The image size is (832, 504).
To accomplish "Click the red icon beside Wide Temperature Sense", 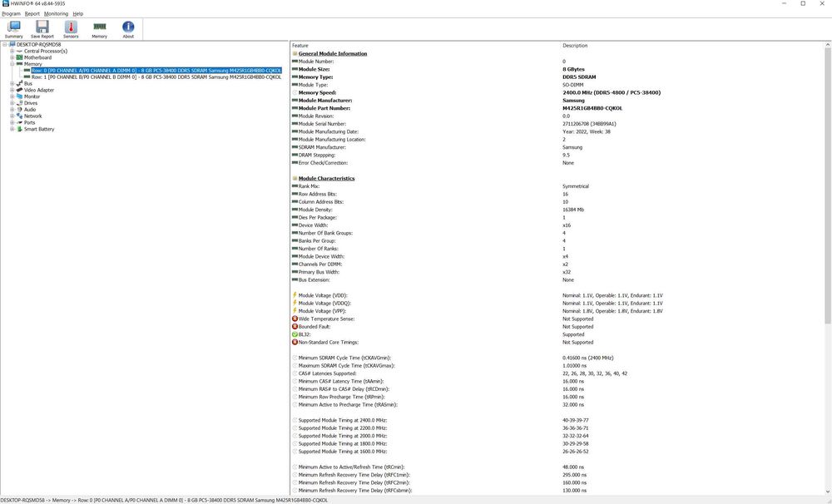I will point(295,319).
